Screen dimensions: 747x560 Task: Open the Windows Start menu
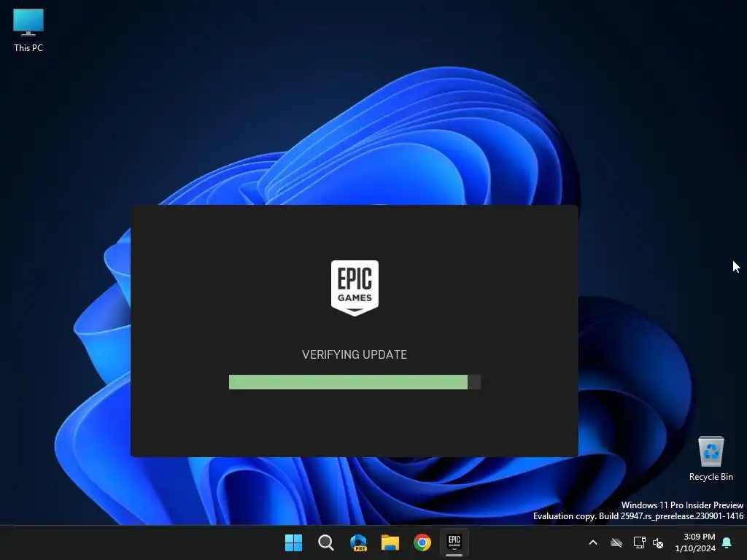(293, 542)
